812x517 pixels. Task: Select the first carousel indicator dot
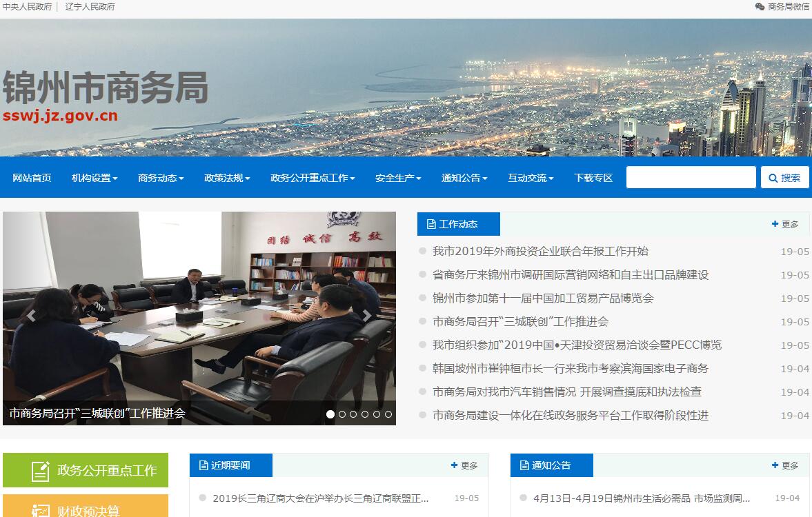[330, 414]
